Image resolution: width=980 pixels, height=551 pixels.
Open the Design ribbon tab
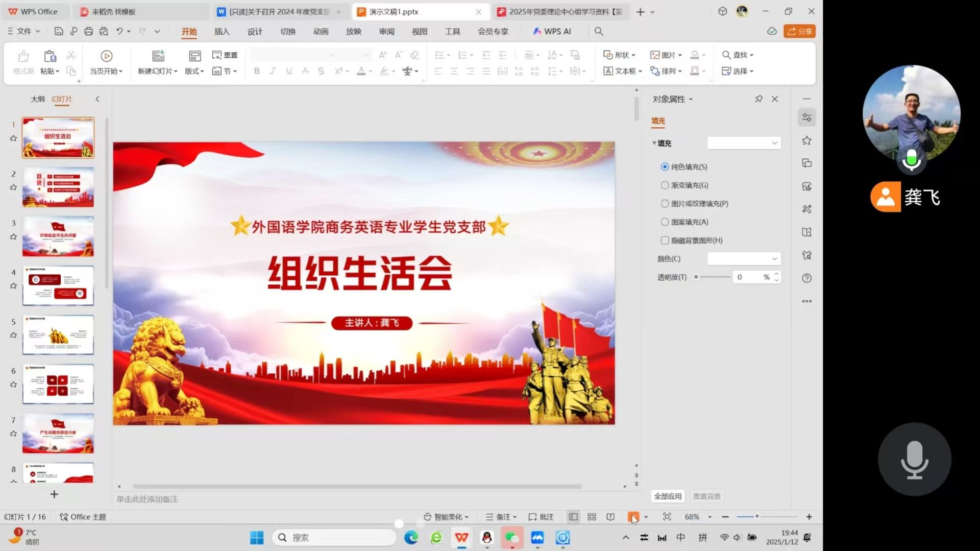point(255,32)
